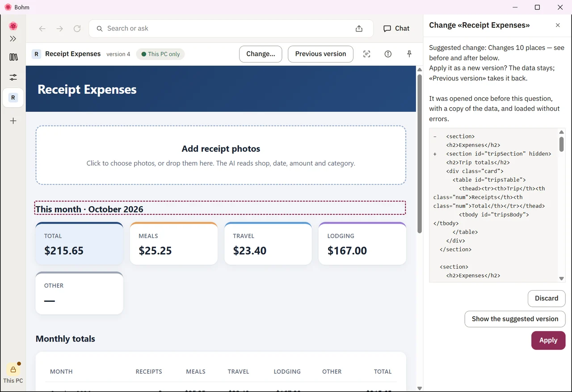This screenshot has height=392, width=572.
Task: Select the TRAVEL $23.40 card
Action: pos(268,243)
